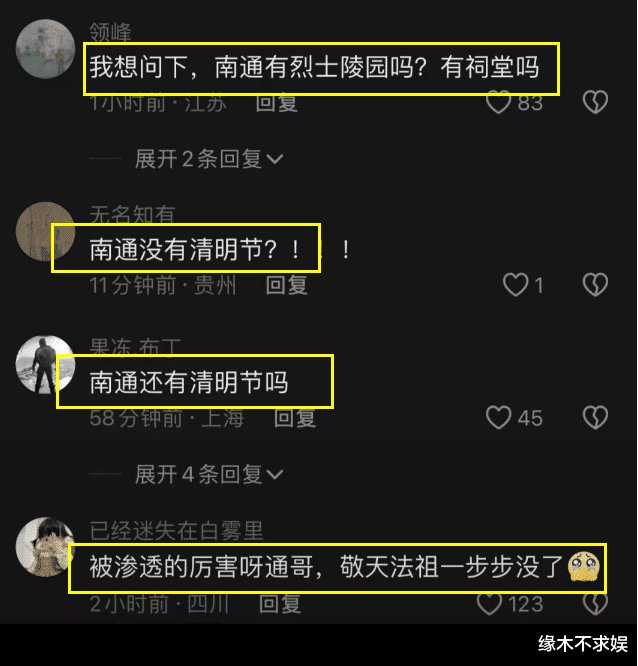Like 领峰's comment with 83 likes
The height and width of the screenshot is (666, 638).
click(498, 102)
